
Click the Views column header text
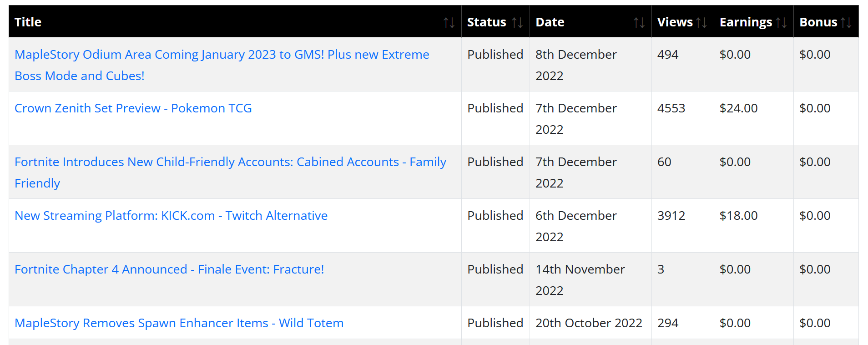coord(675,22)
